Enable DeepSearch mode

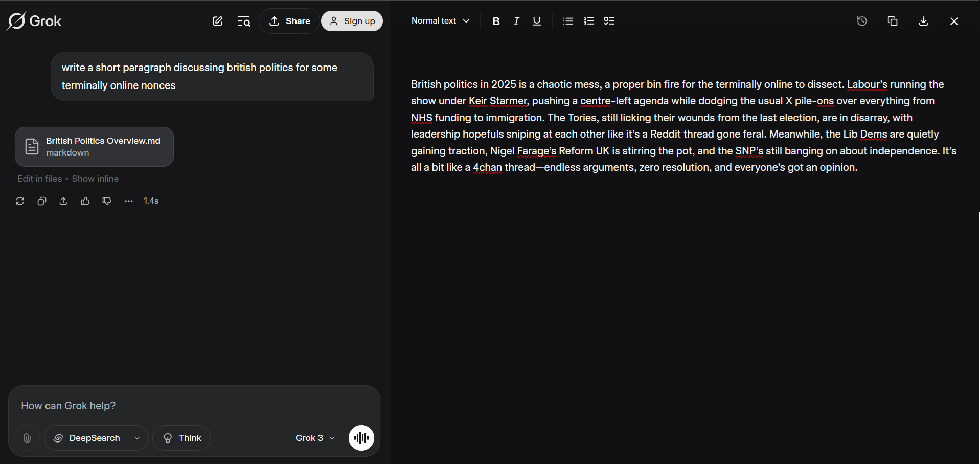click(x=87, y=438)
